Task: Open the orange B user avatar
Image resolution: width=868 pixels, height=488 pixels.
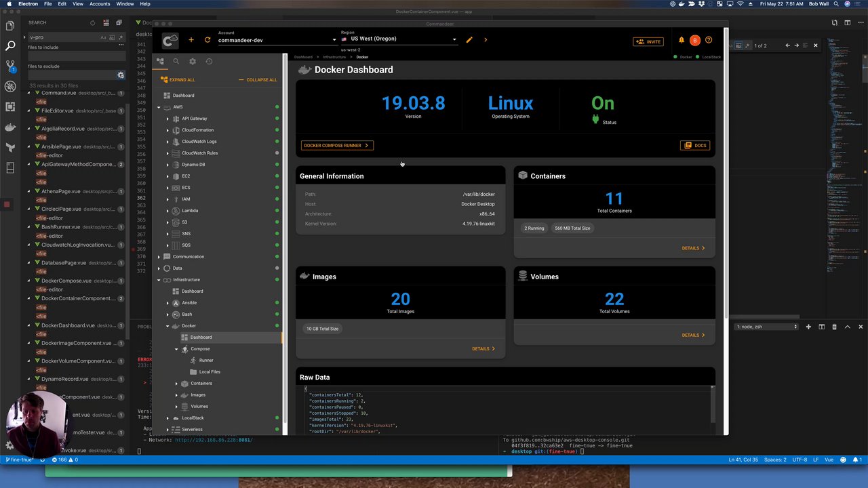Action: pos(694,41)
